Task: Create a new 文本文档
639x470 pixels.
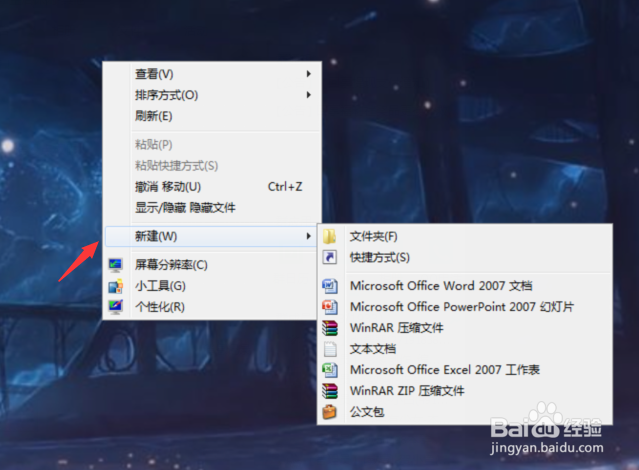Action: pyautogui.click(x=465, y=349)
